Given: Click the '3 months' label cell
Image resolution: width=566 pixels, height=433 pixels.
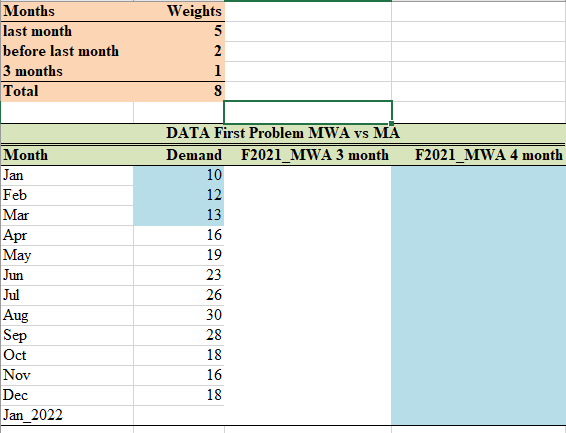Looking at the screenshot, I should point(67,71).
